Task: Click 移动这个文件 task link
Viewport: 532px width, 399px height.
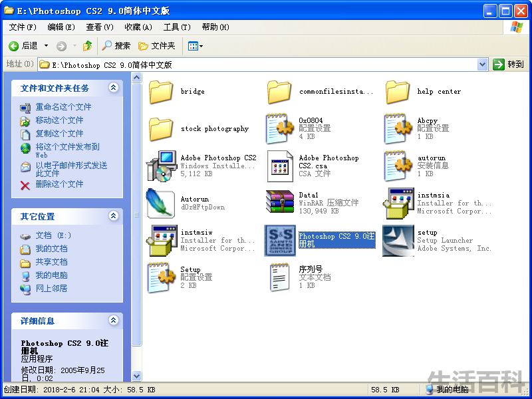Action: click(x=59, y=120)
